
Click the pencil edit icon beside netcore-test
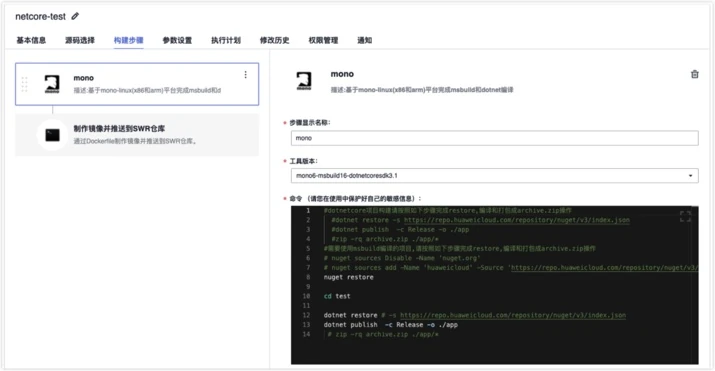(75, 16)
